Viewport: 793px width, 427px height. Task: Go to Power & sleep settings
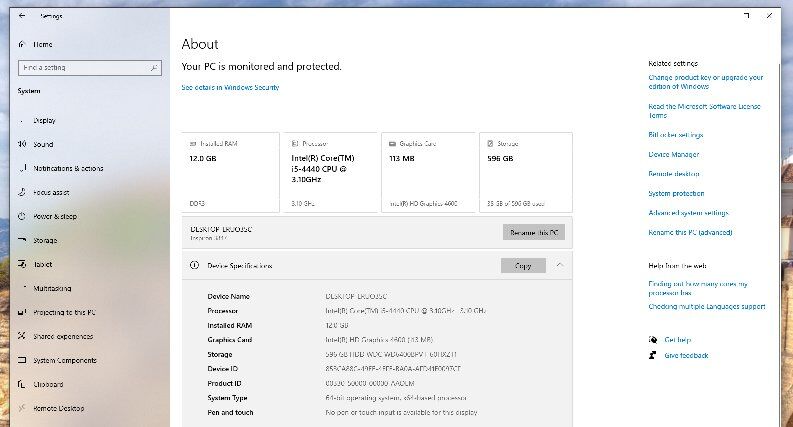click(x=55, y=216)
